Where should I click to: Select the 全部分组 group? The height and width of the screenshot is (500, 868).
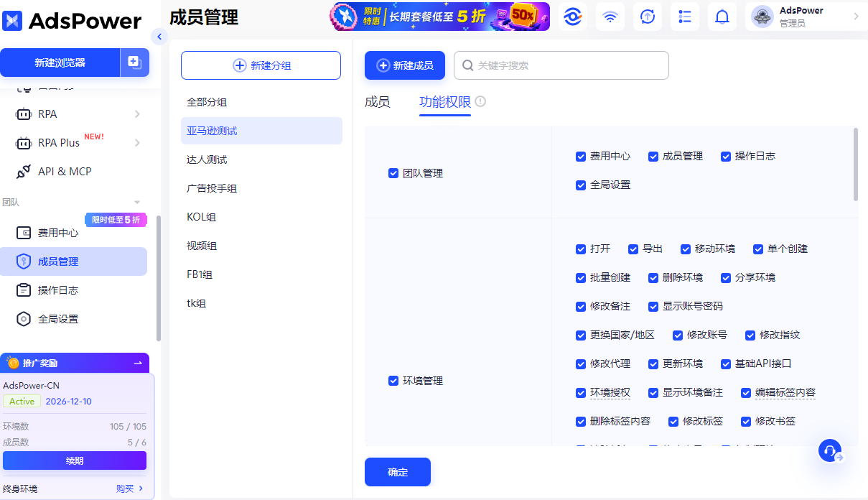tap(261, 102)
